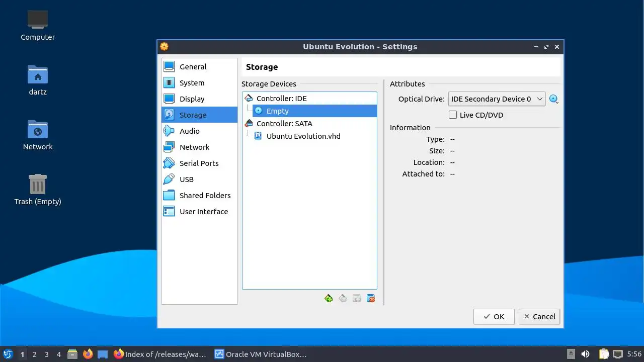Image resolution: width=644 pixels, height=362 pixels.
Task: Select the Empty optical drive entry
Action: point(314,111)
